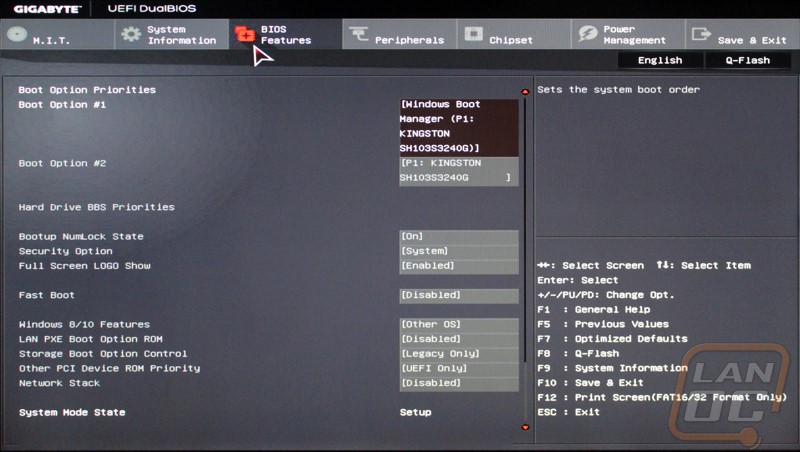Change Bootup NumLock State [On] value
Viewport: 800px width, 452px height.
[x=459, y=236]
